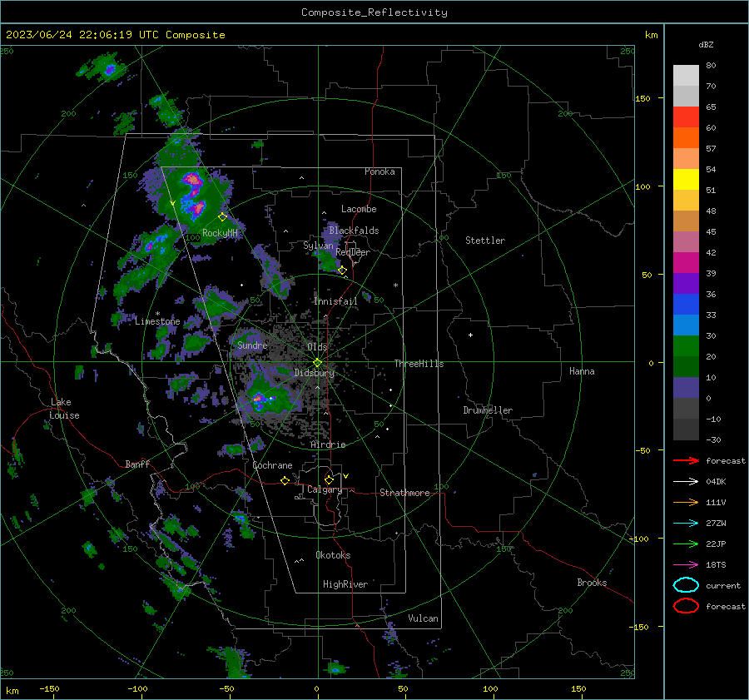Viewport: 749px width, 700px height.
Task: Click the Calgary city label
Action: [325, 489]
